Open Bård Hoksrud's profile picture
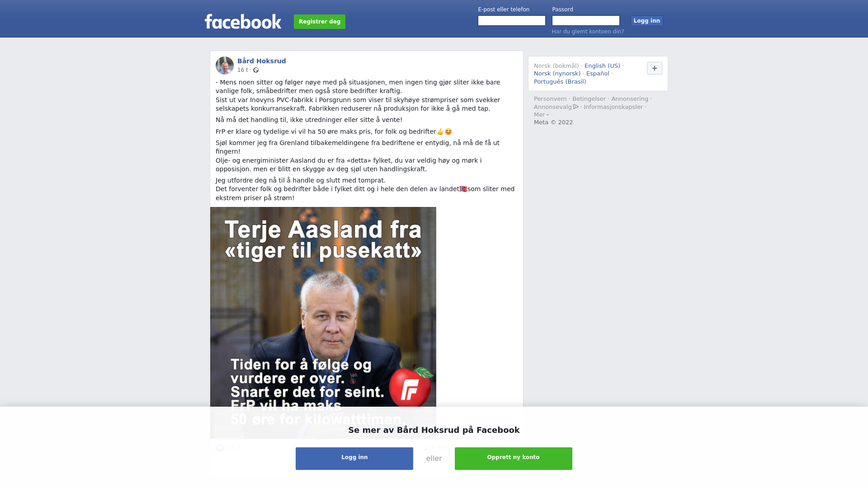The width and height of the screenshot is (868, 488). [x=225, y=66]
